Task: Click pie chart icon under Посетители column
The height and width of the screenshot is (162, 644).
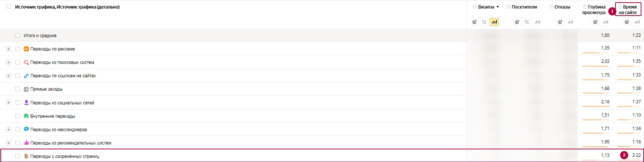Action: point(517,22)
